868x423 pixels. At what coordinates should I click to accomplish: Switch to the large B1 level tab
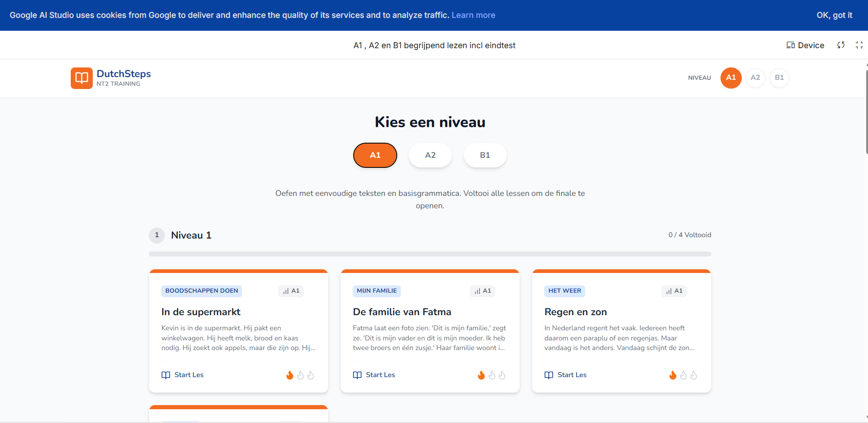pos(485,155)
